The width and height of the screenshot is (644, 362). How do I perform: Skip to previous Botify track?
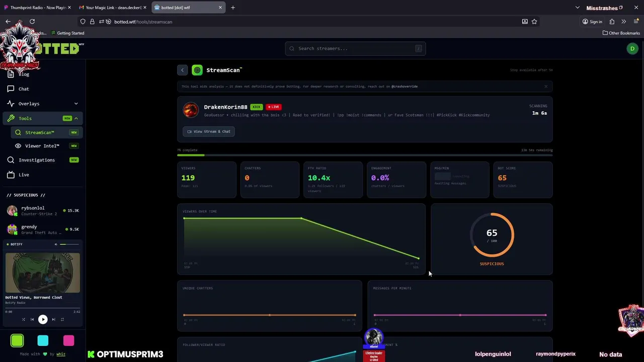[32, 319]
